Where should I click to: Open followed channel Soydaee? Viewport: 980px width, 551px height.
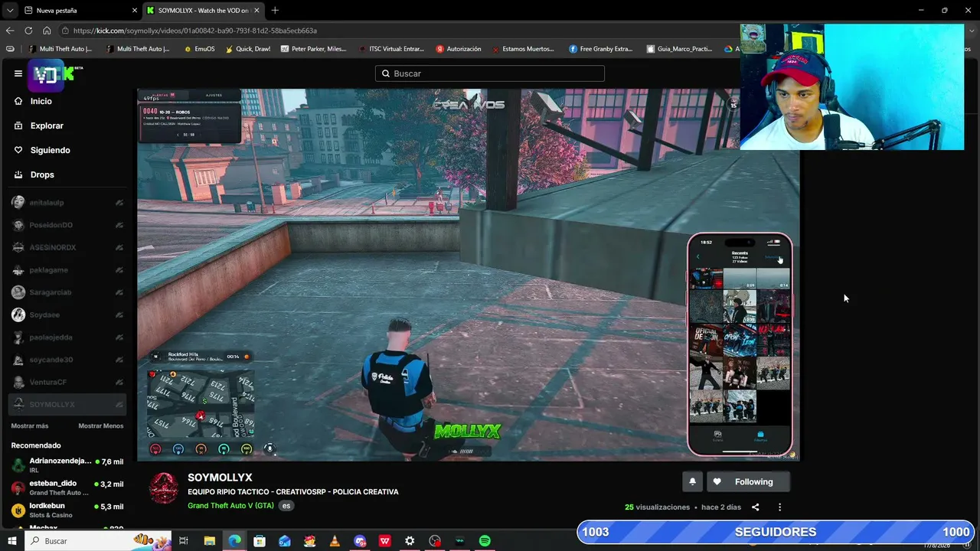pos(67,315)
